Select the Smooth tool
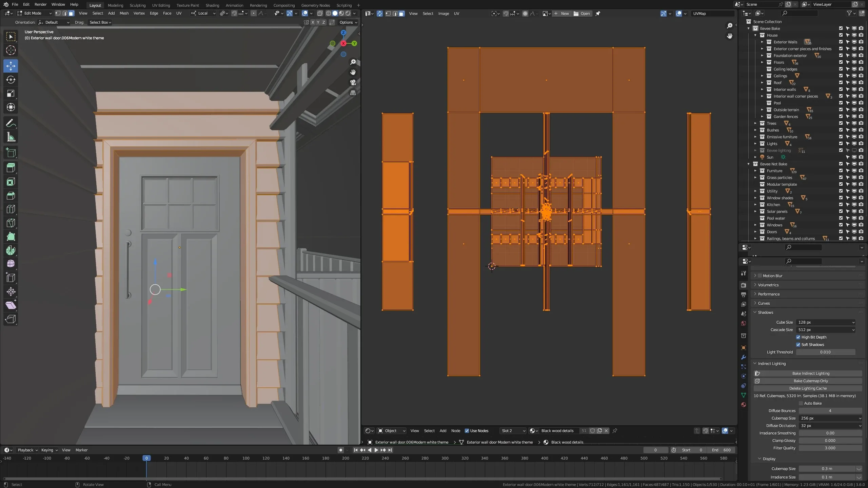The height and width of the screenshot is (488, 868). [x=11, y=264]
